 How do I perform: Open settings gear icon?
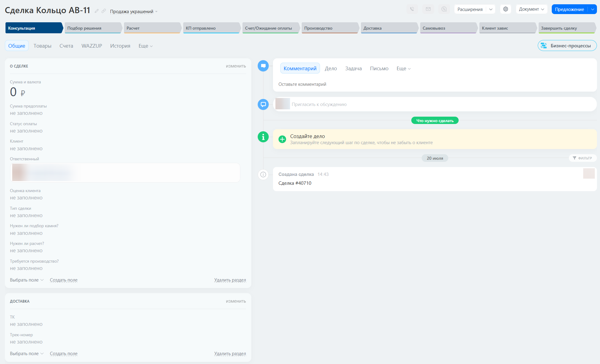(506, 9)
